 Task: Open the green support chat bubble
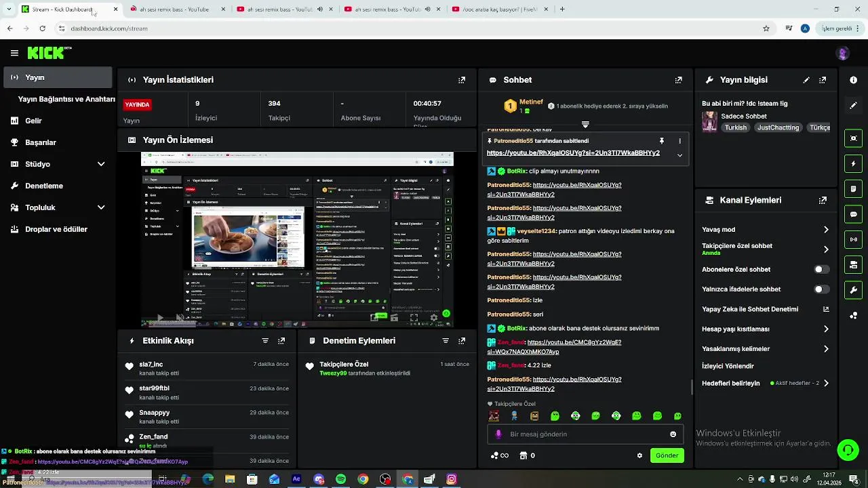tap(847, 450)
